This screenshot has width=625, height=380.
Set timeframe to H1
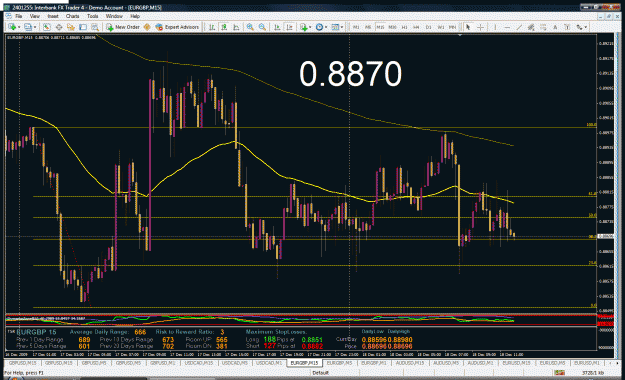tap(405, 27)
